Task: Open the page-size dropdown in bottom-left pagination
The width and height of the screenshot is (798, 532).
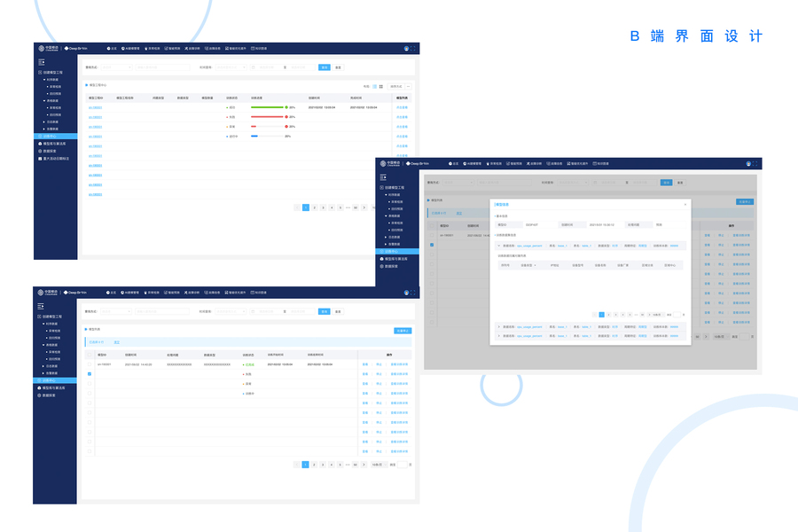Action: [378, 465]
